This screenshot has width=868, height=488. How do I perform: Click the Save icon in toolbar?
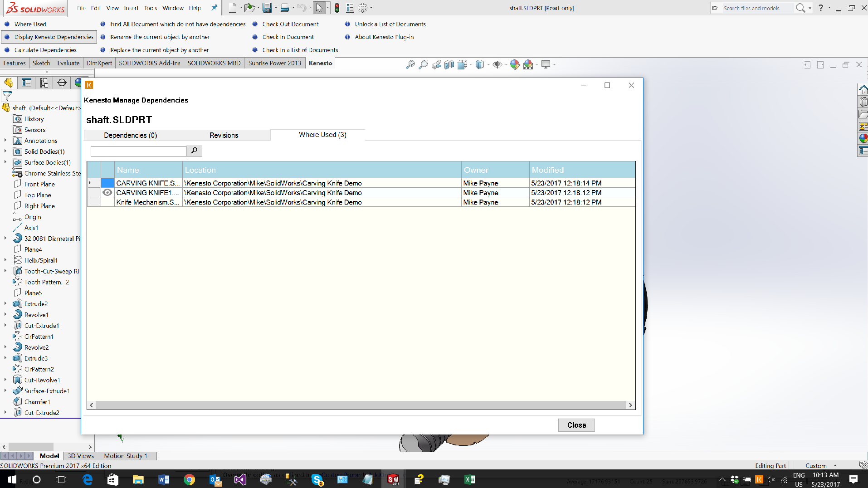(x=267, y=8)
